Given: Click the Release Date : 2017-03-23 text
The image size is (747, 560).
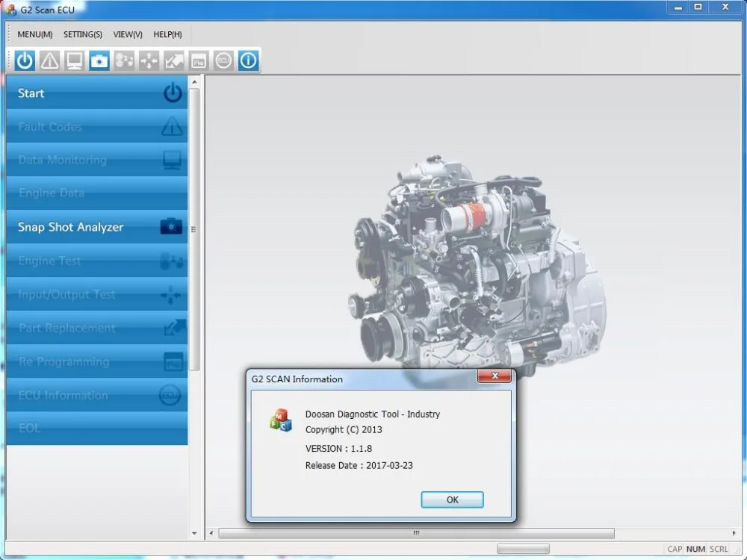Looking at the screenshot, I should point(359,465).
